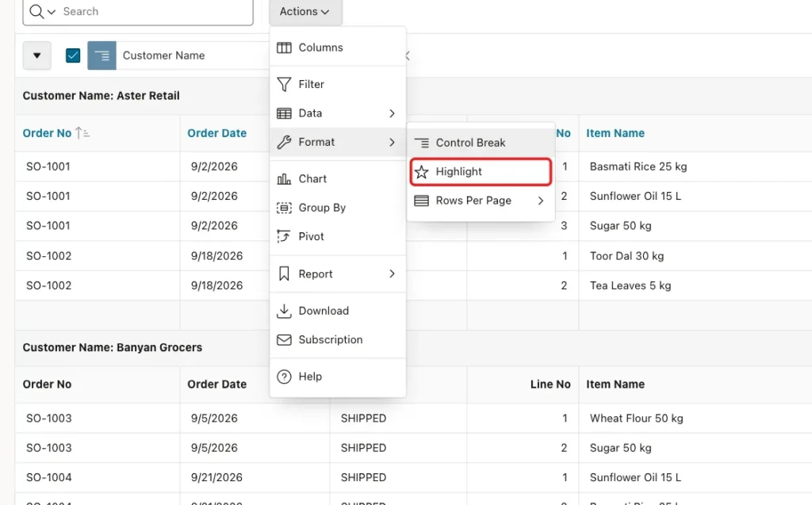Viewport: 812px width, 505px height.
Task: Click the sort ascending icon next to Order No
Action: coord(82,133)
